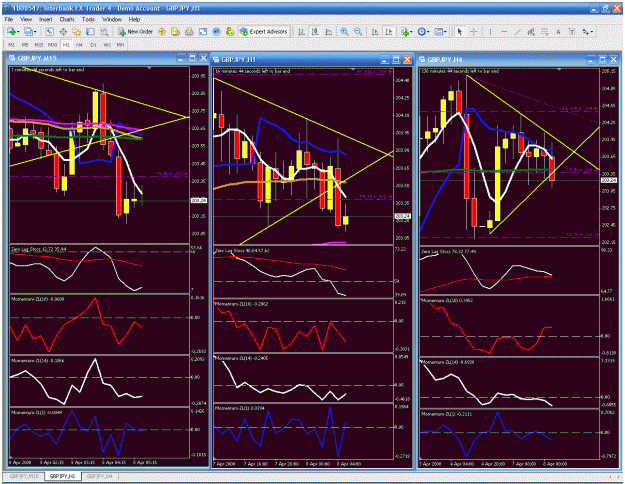Toggle the Expert Advisors button
The width and height of the screenshot is (625, 484).
point(263,31)
